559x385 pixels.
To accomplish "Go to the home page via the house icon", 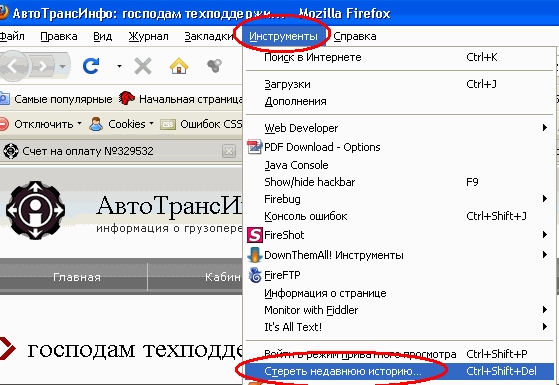I will pyautogui.click(x=179, y=66).
